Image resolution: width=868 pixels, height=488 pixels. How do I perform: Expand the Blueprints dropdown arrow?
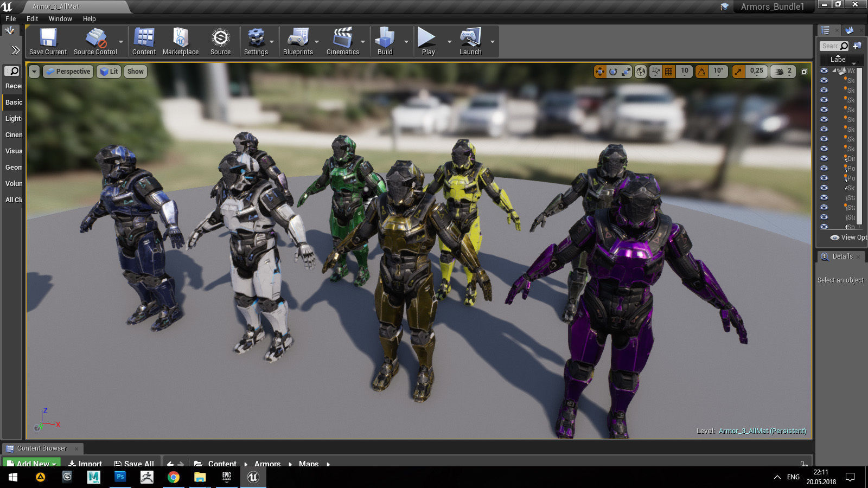[317, 41]
